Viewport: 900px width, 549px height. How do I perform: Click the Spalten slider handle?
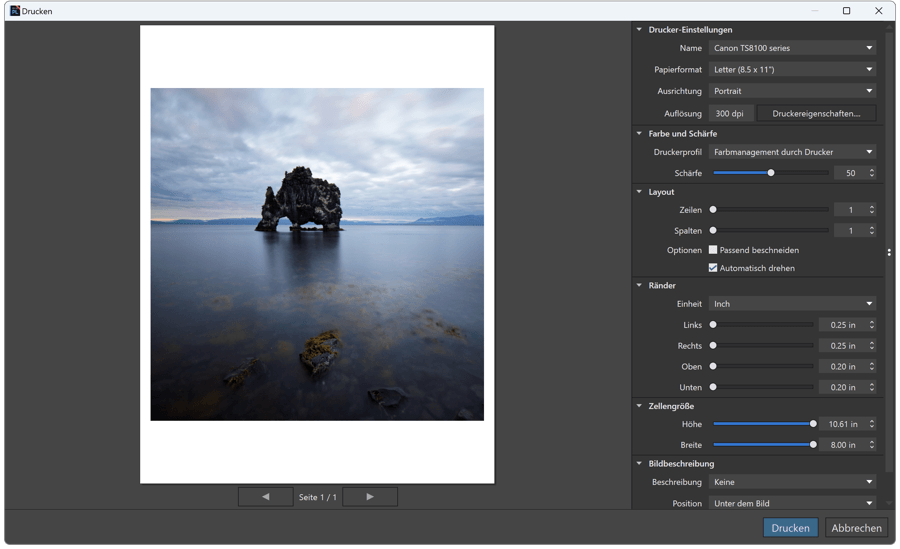(x=713, y=230)
